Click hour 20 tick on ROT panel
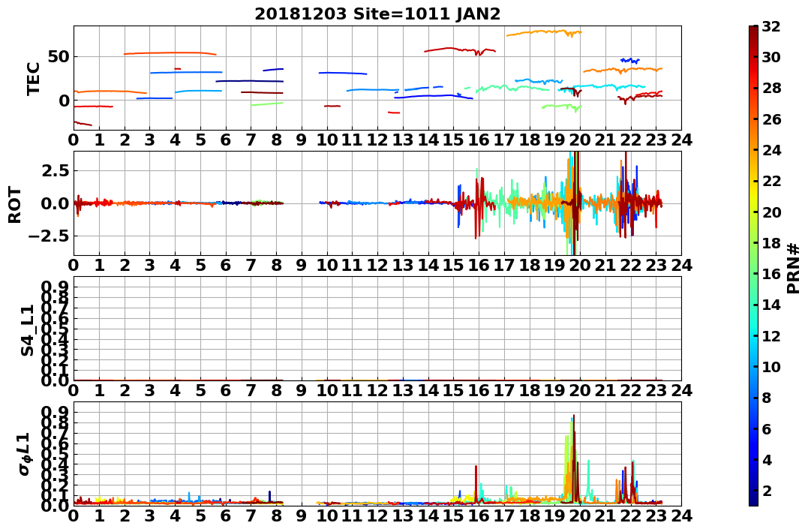Image resolution: width=808 pixels, height=532 pixels. point(580,266)
